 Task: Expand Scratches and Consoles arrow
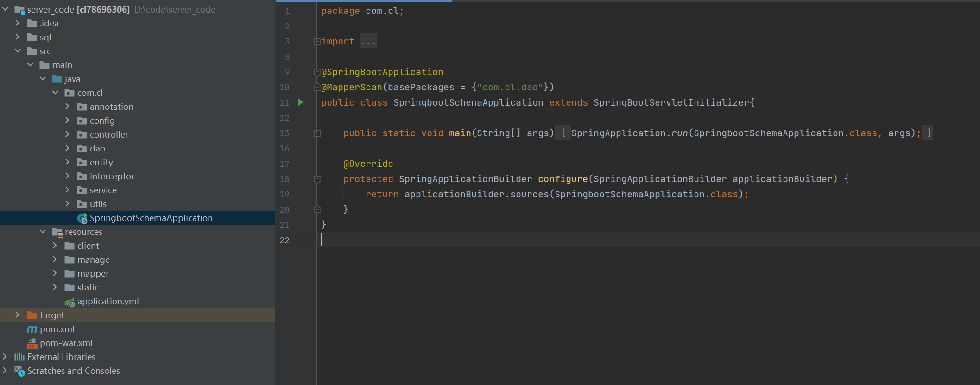click(5, 370)
